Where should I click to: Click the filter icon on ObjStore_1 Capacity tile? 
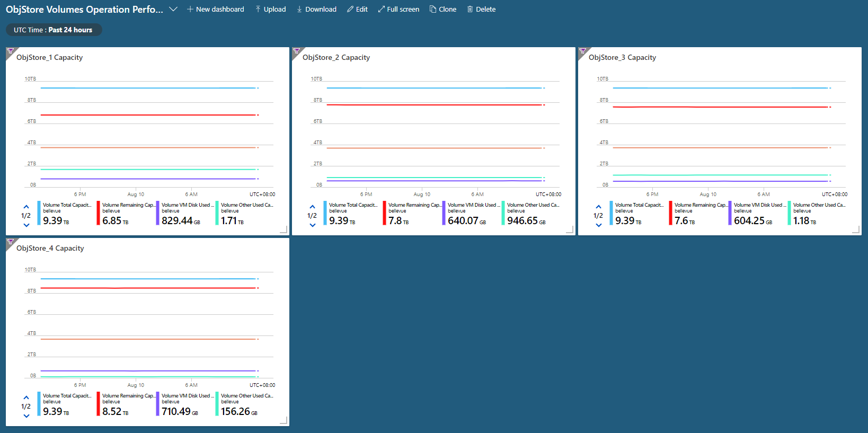tap(10, 51)
